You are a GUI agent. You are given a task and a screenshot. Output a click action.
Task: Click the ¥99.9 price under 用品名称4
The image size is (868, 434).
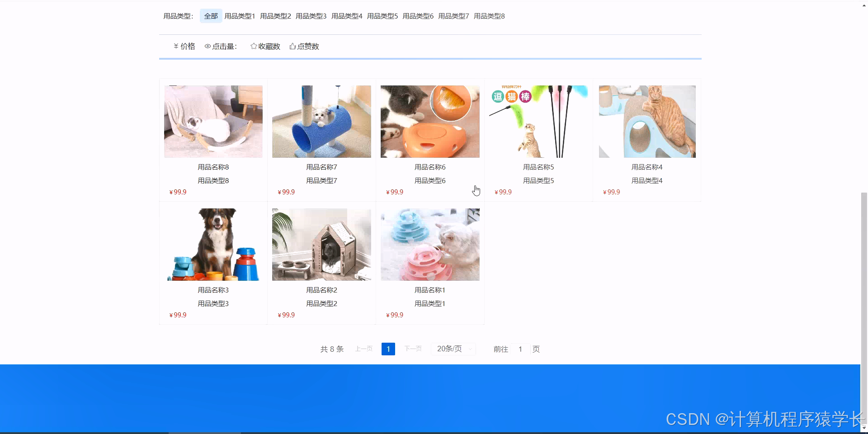pyautogui.click(x=611, y=192)
